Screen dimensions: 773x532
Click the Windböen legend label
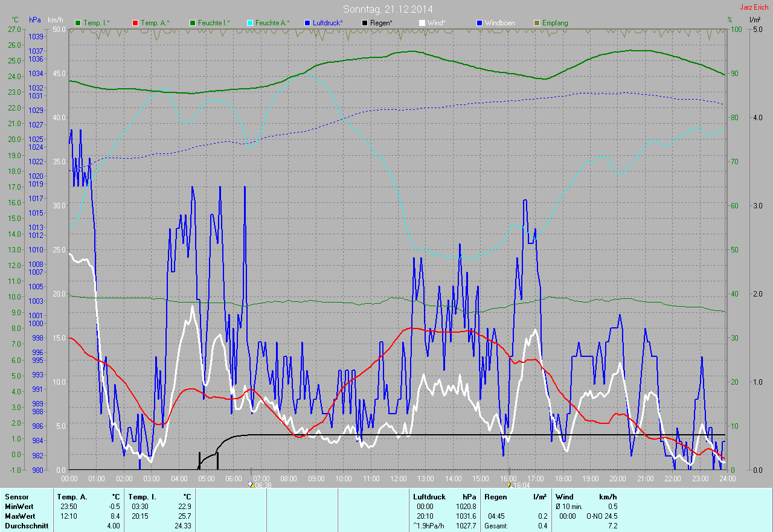pyautogui.click(x=500, y=23)
